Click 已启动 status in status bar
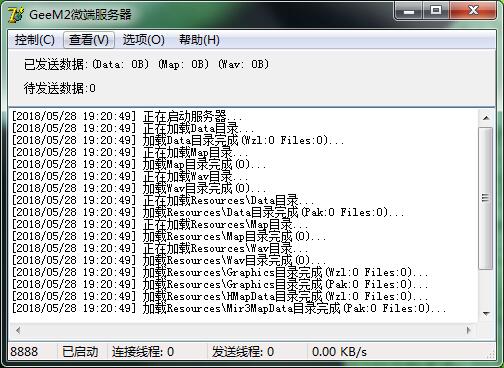 point(80,351)
